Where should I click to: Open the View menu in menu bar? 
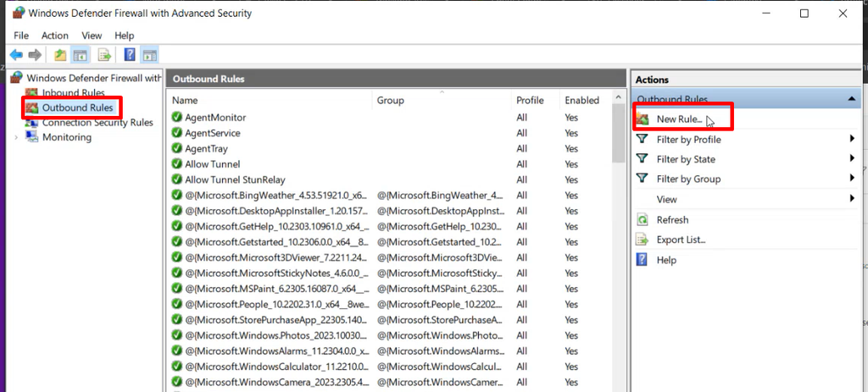[92, 36]
